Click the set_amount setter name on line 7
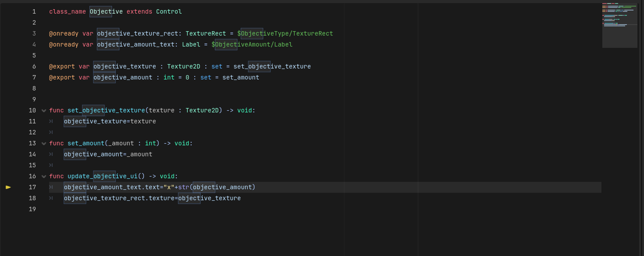 [240, 77]
